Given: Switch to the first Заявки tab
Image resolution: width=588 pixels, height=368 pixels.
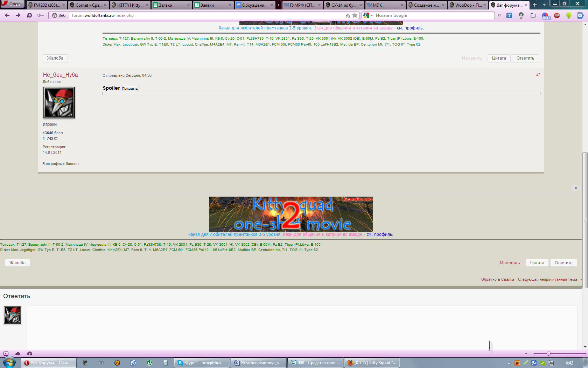Looking at the screenshot, I should pyautogui.click(x=171, y=5).
